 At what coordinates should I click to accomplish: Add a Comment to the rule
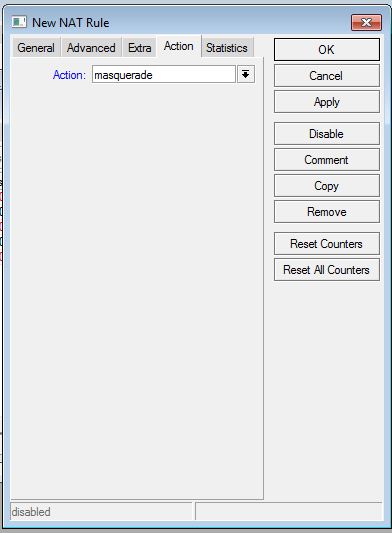tap(327, 159)
